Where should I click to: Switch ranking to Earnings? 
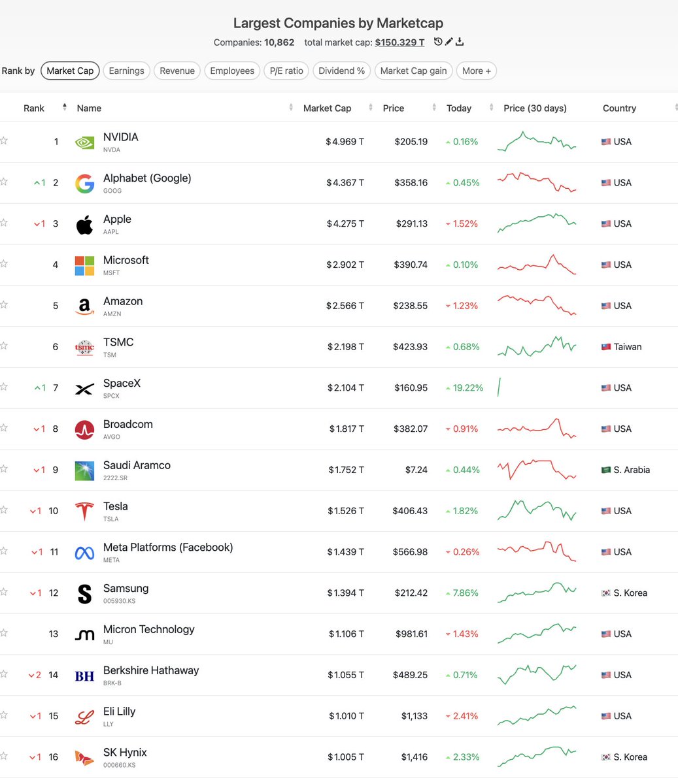point(126,71)
